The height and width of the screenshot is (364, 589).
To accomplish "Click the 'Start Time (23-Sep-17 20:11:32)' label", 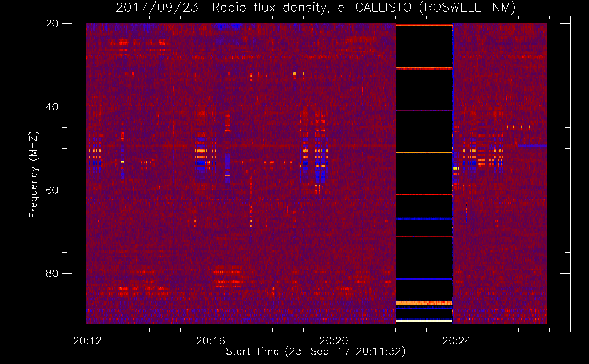I will [x=316, y=352].
